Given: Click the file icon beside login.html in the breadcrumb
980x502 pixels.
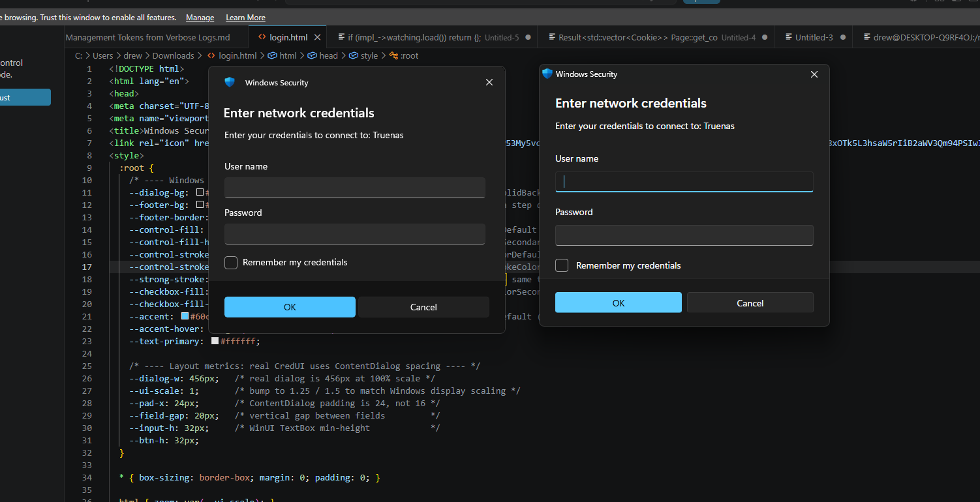Looking at the screenshot, I should [x=211, y=55].
